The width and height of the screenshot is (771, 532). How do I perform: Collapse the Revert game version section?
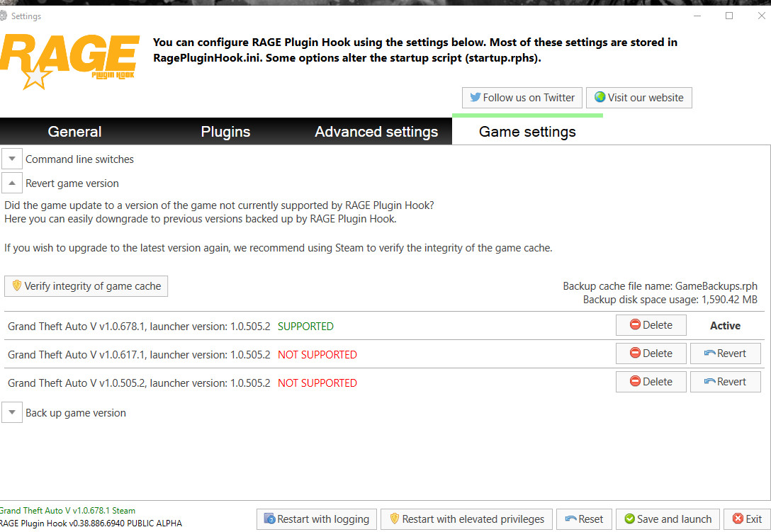(x=12, y=183)
